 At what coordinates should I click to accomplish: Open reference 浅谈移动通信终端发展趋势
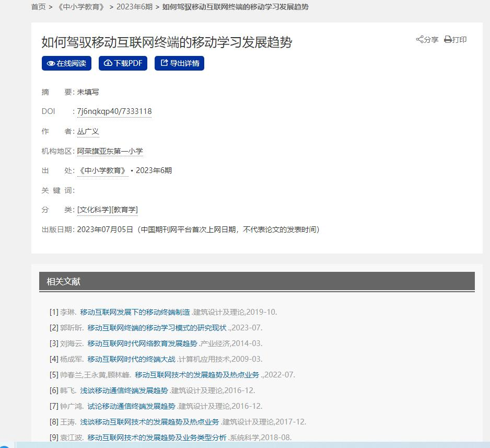pos(124,390)
